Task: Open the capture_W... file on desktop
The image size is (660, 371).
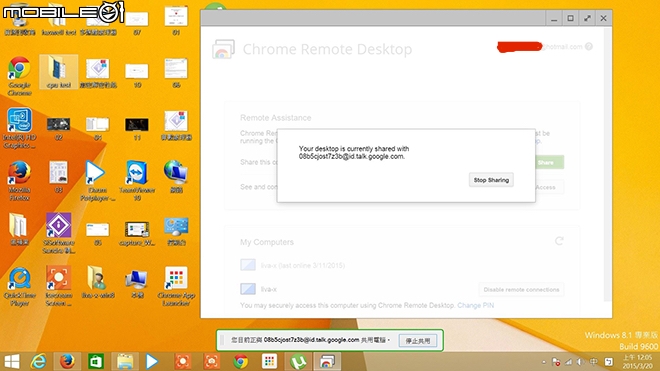Action: pos(137,233)
